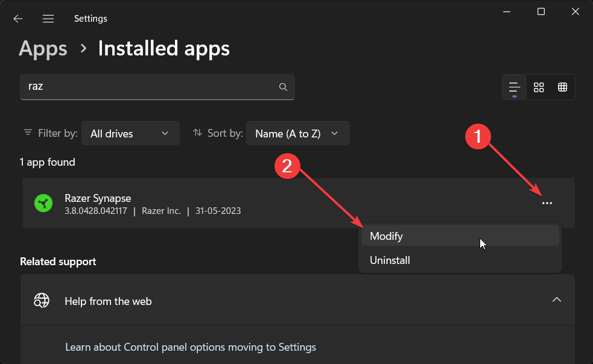The image size is (593, 364).
Task: Collapse the Help from the web section
Action: (x=557, y=300)
